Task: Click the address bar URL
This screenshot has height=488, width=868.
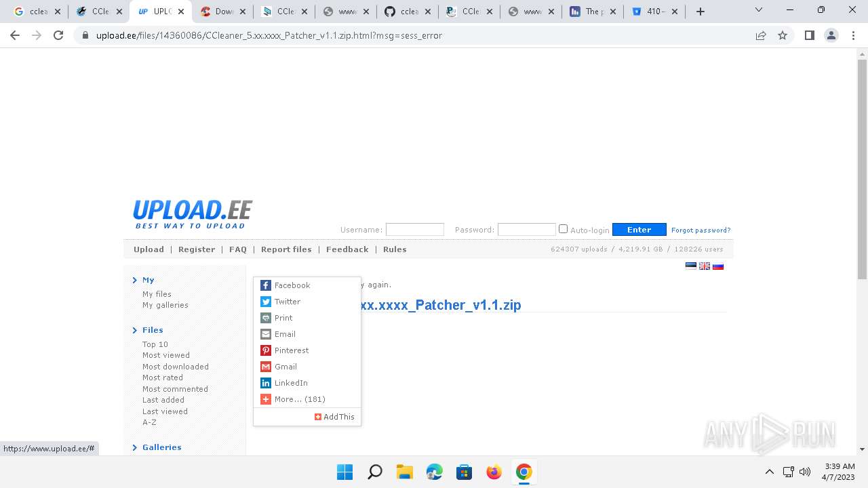Action: (x=269, y=35)
